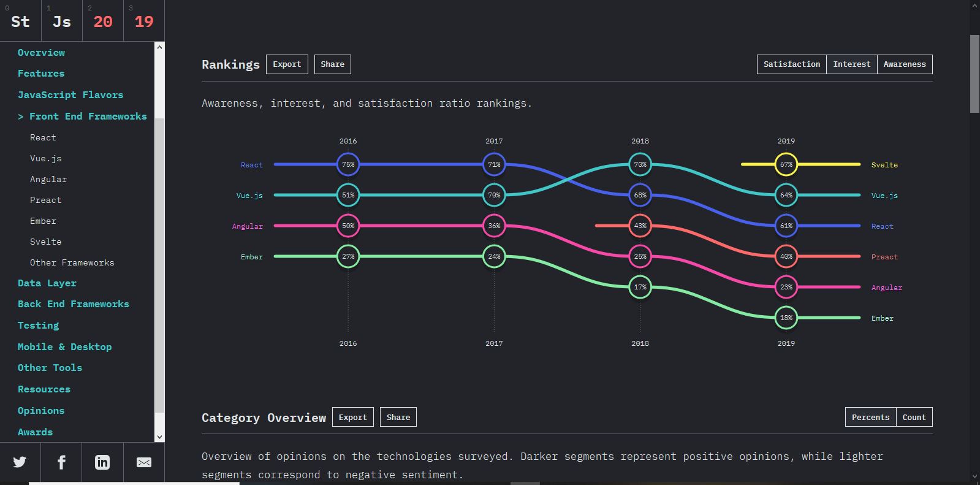Image resolution: width=980 pixels, height=485 pixels.
Task: Click sidebar scrollbar up arrow
Action: 159,47
